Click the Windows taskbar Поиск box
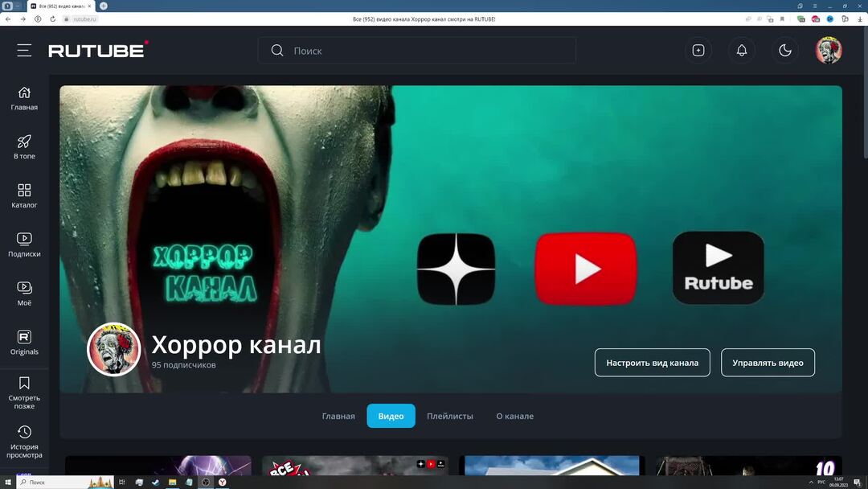This screenshot has height=489, width=868. click(65, 483)
